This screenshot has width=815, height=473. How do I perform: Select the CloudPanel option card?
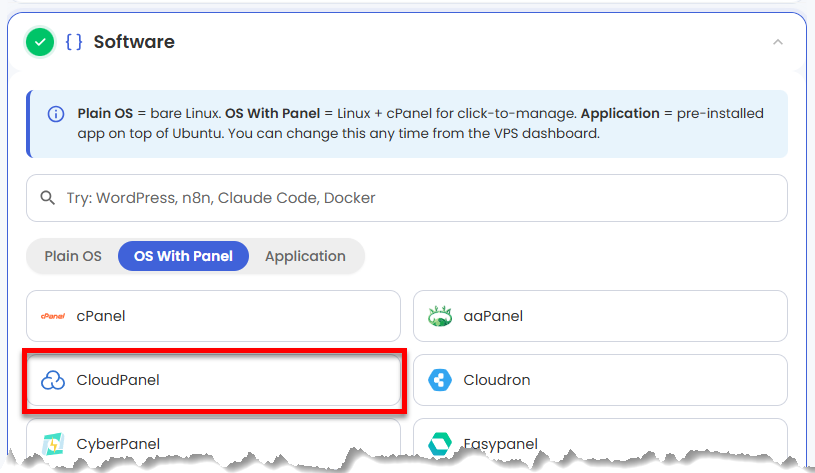[214, 380]
